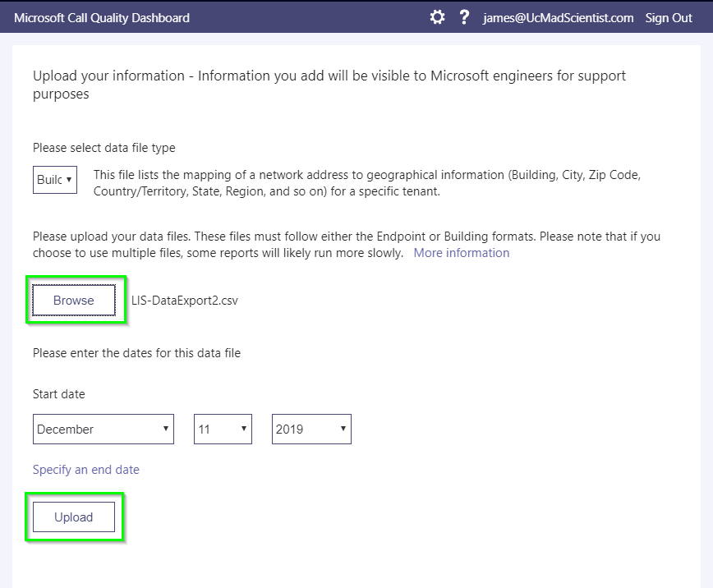Click the Upload button
Screen dimensions: 713x588
click(74, 517)
